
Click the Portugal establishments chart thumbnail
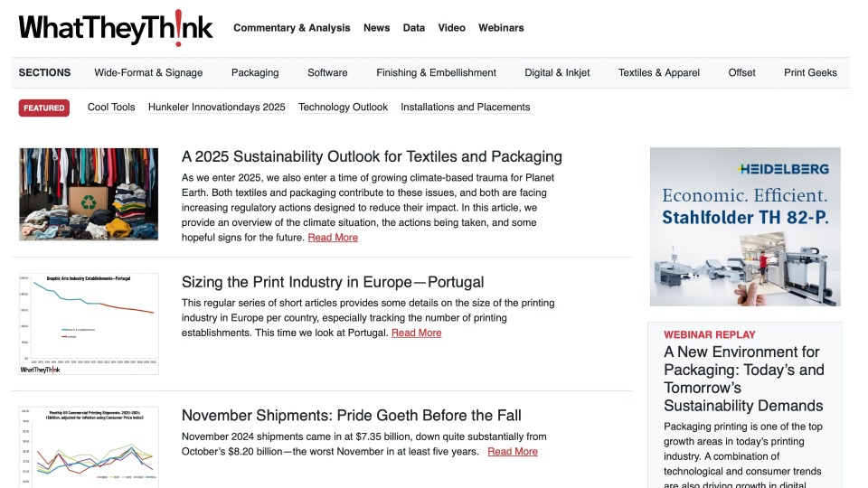point(89,324)
